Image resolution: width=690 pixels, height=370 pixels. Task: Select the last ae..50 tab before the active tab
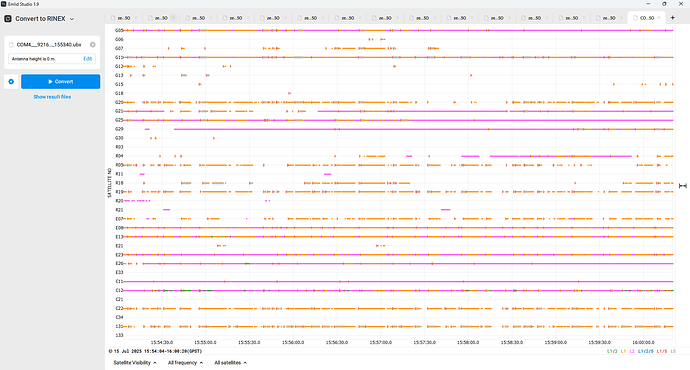tap(609, 18)
